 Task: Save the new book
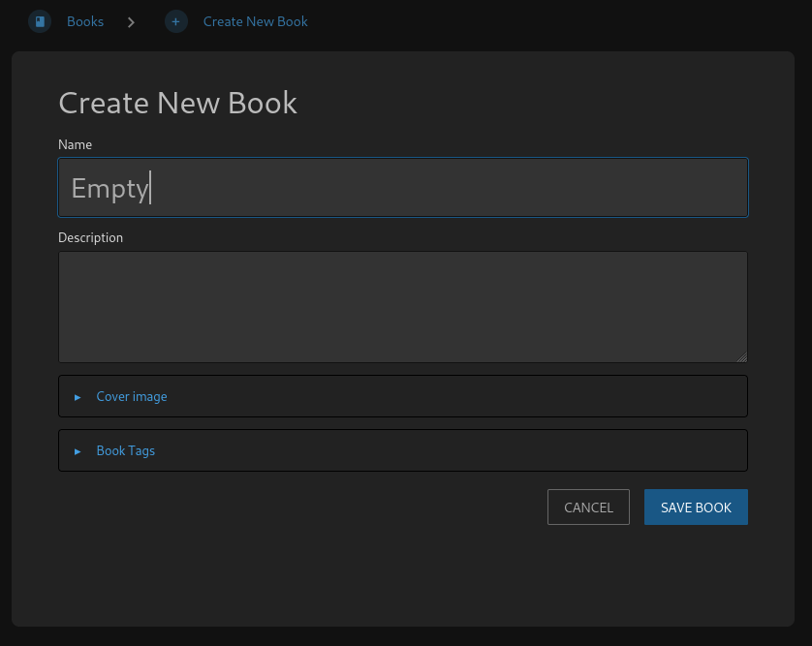pyautogui.click(x=696, y=508)
